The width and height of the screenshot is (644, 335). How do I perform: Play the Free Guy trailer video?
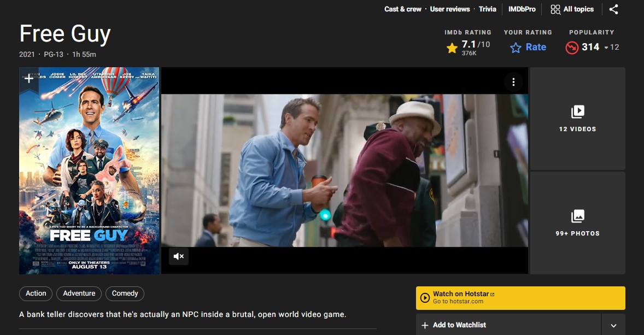click(344, 171)
